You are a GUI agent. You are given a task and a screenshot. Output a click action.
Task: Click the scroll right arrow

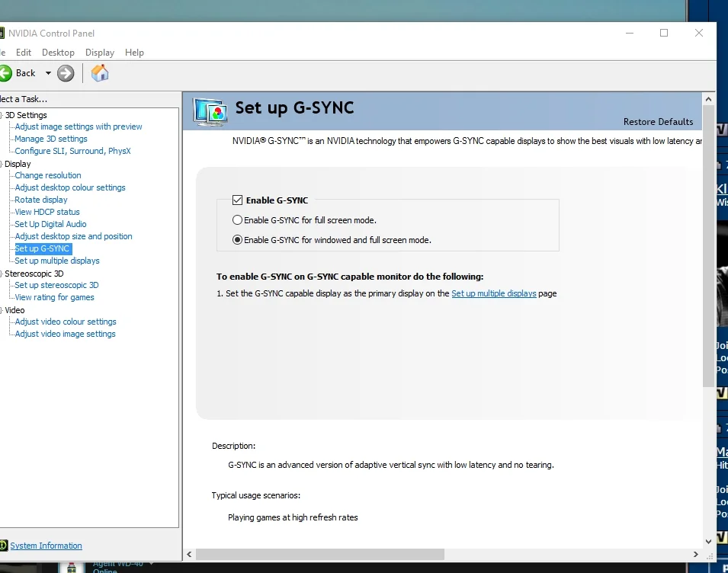pyautogui.click(x=695, y=555)
